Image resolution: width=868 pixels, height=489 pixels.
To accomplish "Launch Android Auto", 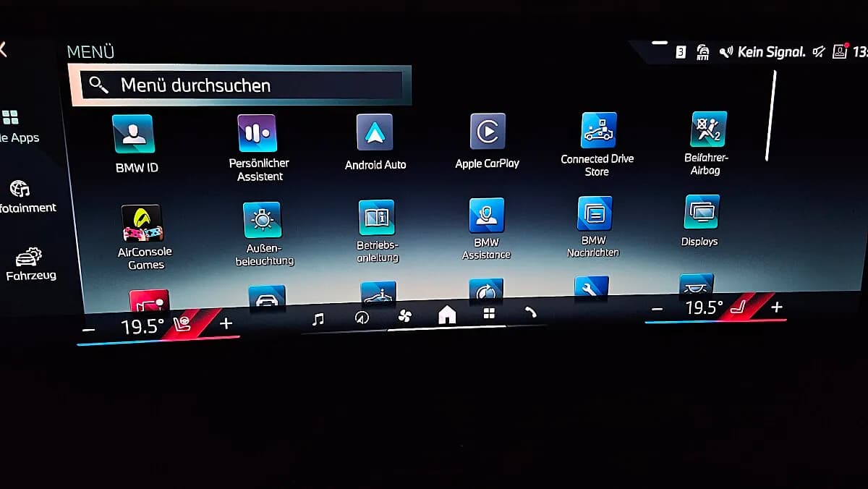I will [375, 143].
